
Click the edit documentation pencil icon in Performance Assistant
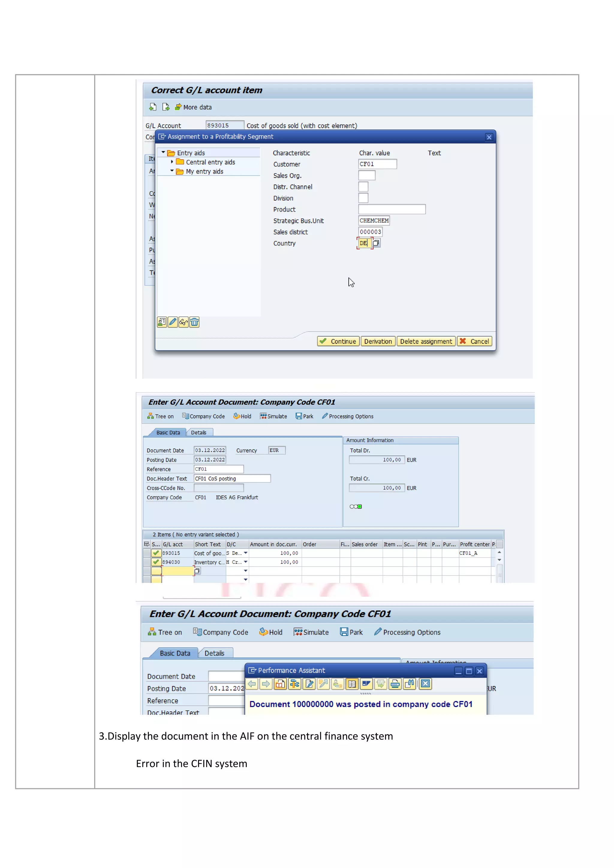tap(309, 684)
